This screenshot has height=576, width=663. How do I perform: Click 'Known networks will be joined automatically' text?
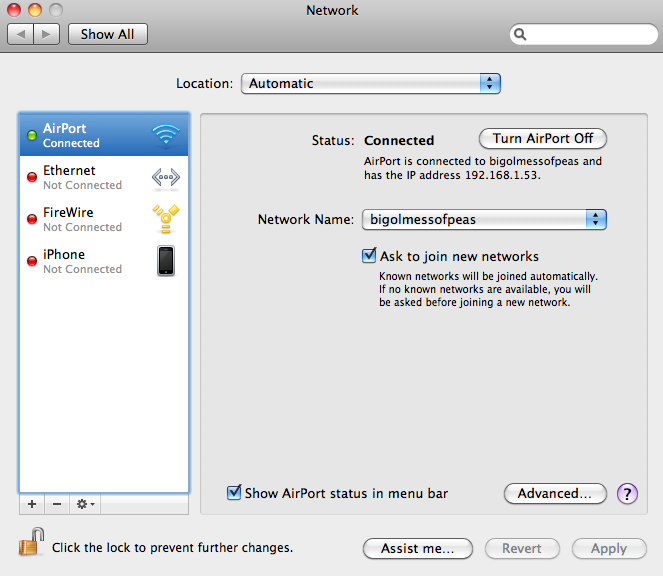(488, 276)
